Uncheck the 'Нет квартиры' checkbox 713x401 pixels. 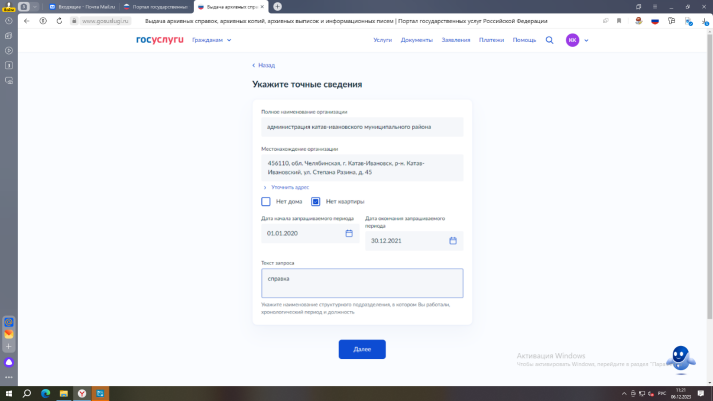316,201
